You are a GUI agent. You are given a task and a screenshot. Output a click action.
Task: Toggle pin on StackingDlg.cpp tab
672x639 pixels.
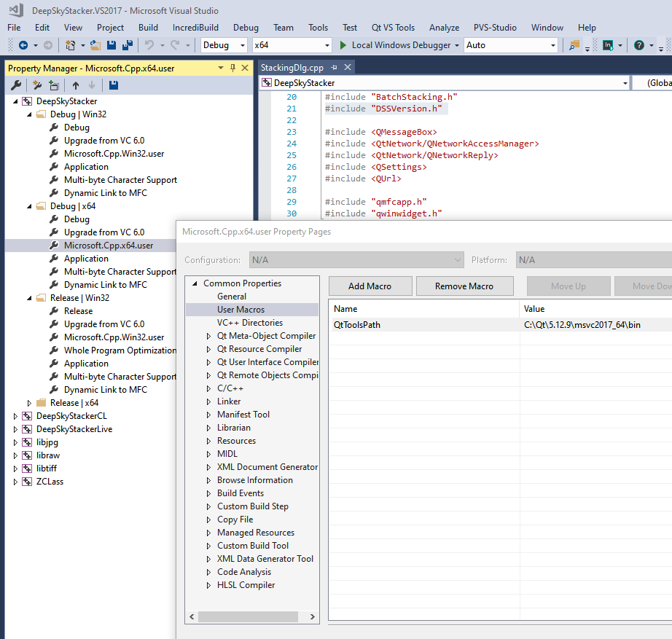coord(335,67)
